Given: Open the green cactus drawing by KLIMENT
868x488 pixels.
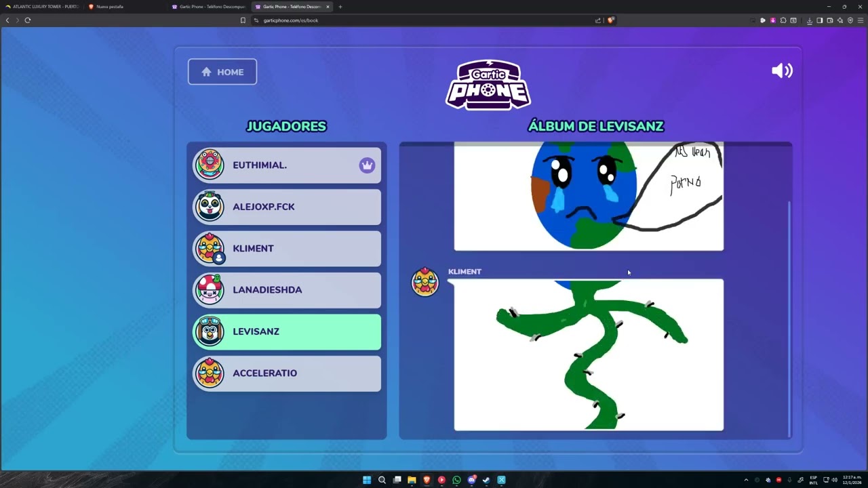Looking at the screenshot, I should [x=589, y=354].
